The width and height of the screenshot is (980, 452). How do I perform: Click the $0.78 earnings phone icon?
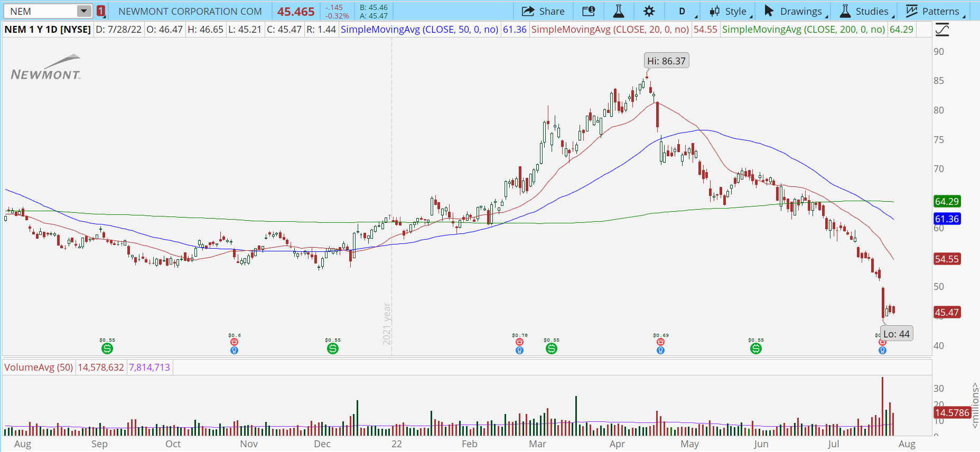[519, 342]
